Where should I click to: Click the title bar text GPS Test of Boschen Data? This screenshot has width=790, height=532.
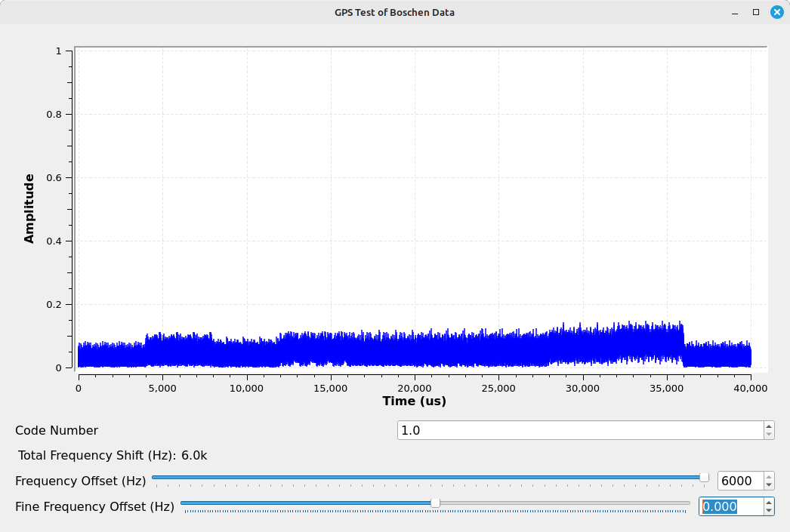point(394,12)
